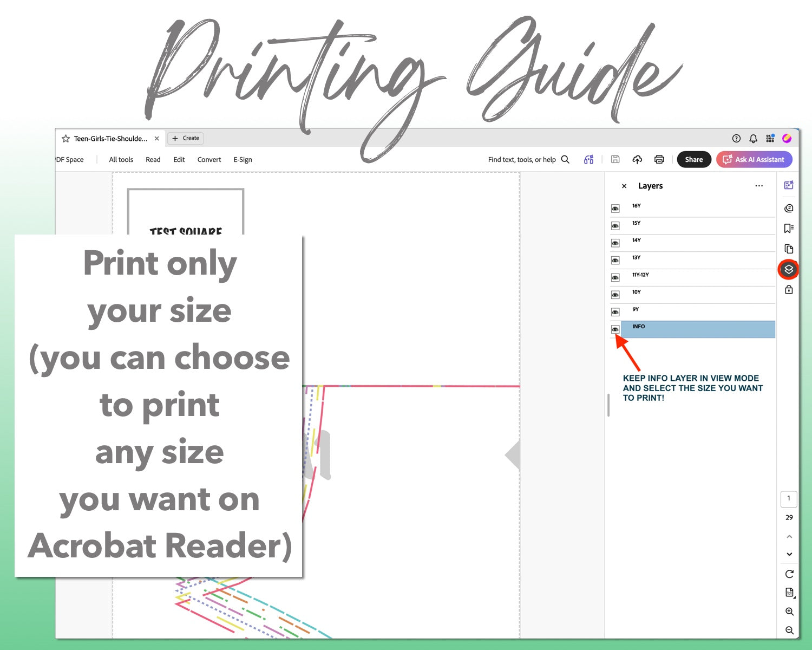Open the AI Assistant sidebar icon
This screenshot has height=650, width=812.
tap(789, 185)
